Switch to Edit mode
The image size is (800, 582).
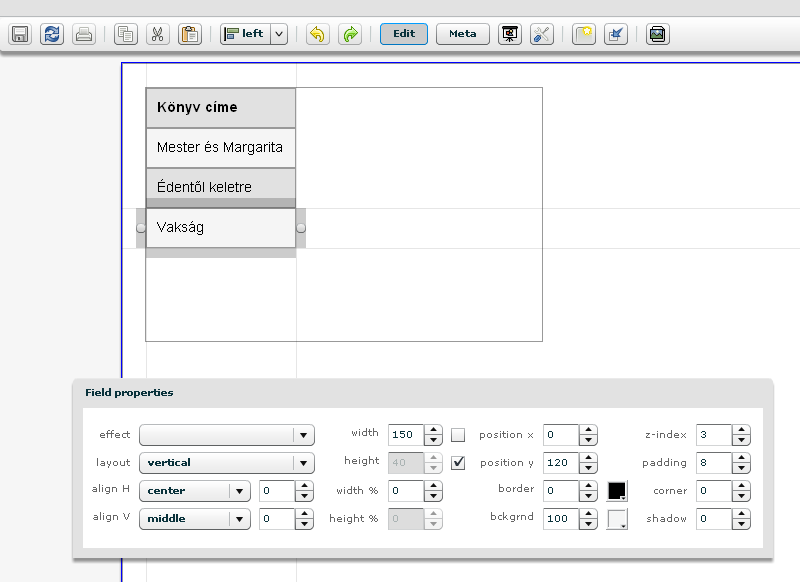404,34
